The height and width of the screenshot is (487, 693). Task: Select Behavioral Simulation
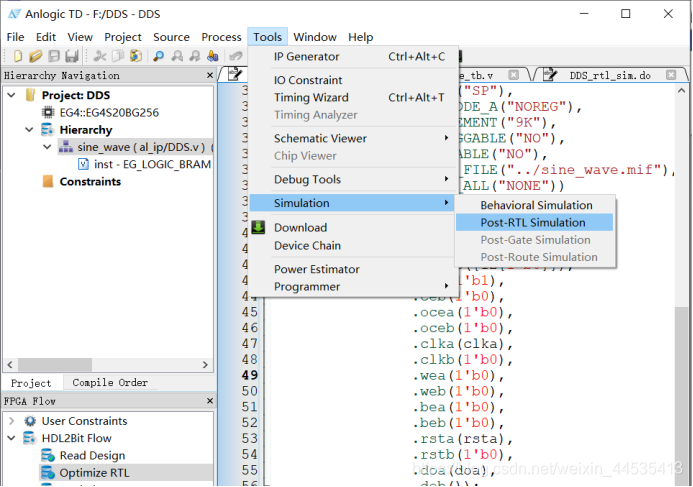click(534, 205)
